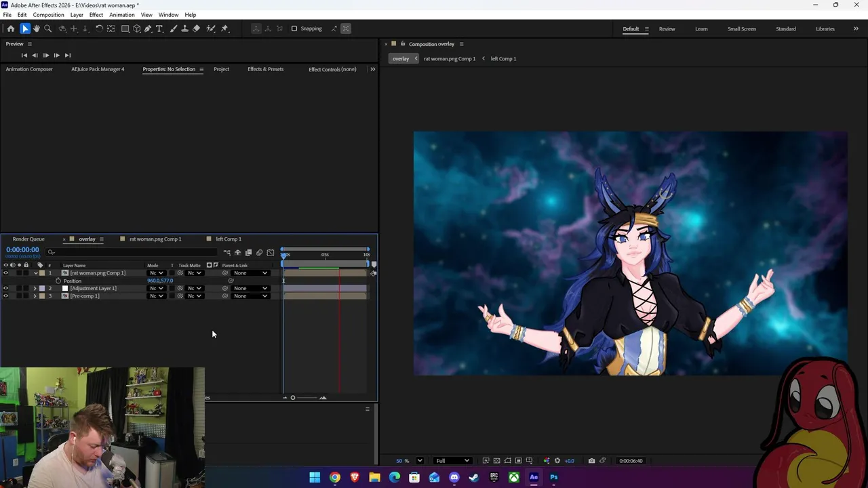Switch to the Libraries workspace

point(825,29)
